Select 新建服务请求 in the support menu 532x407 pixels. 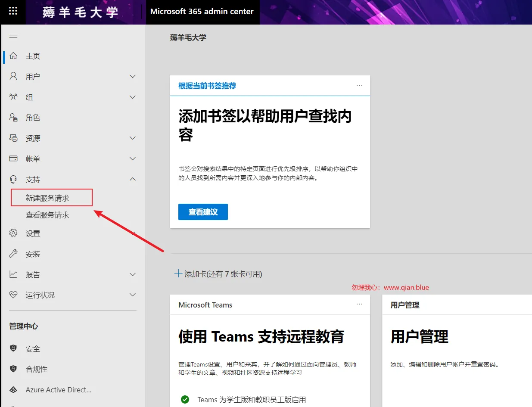47,198
